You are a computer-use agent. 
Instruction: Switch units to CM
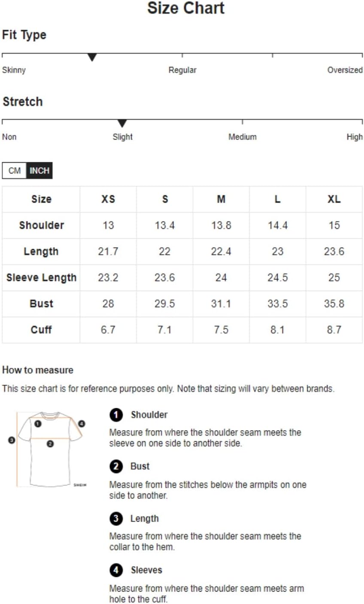coord(14,170)
